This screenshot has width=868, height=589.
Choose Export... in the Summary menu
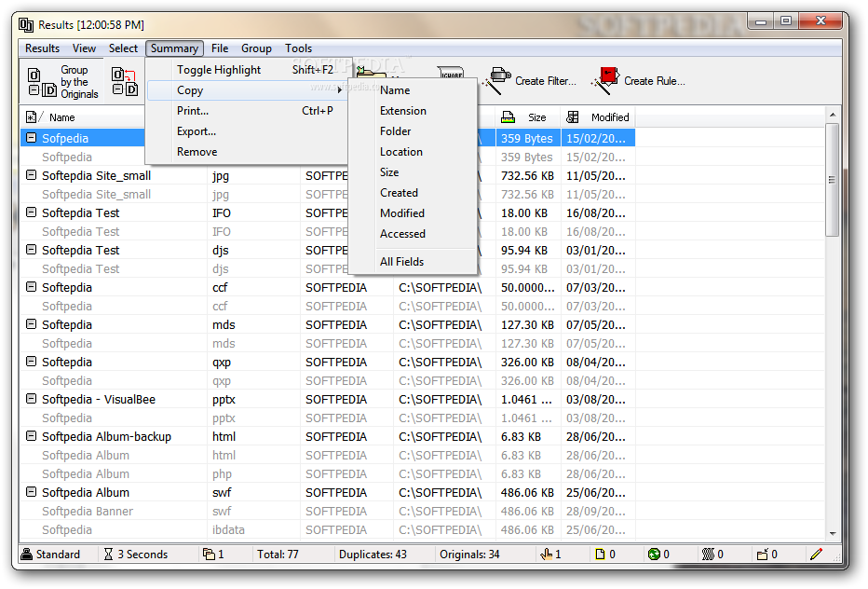[248, 131]
